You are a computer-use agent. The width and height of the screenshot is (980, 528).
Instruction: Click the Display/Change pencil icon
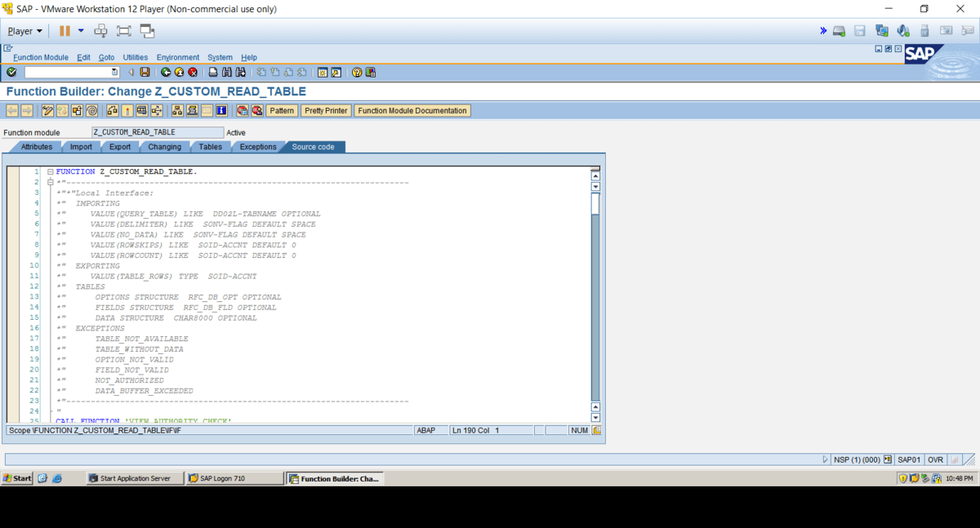pyautogui.click(x=47, y=111)
